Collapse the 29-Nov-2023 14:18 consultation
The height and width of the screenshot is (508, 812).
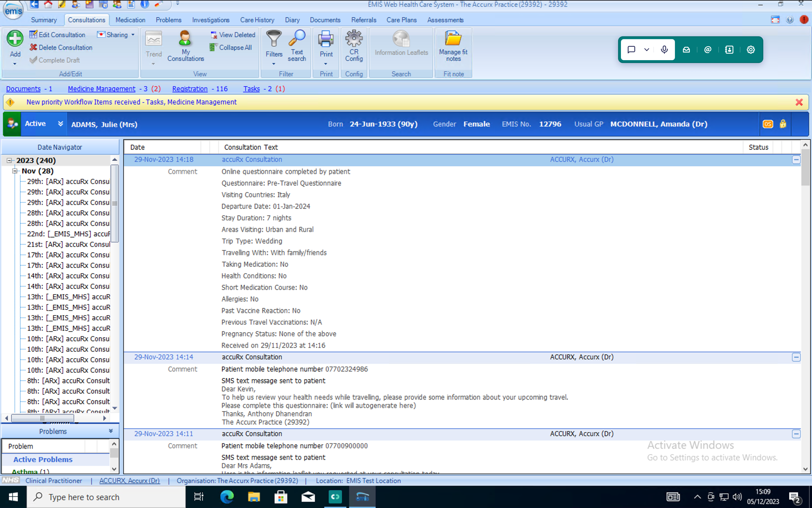tap(796, 160)
